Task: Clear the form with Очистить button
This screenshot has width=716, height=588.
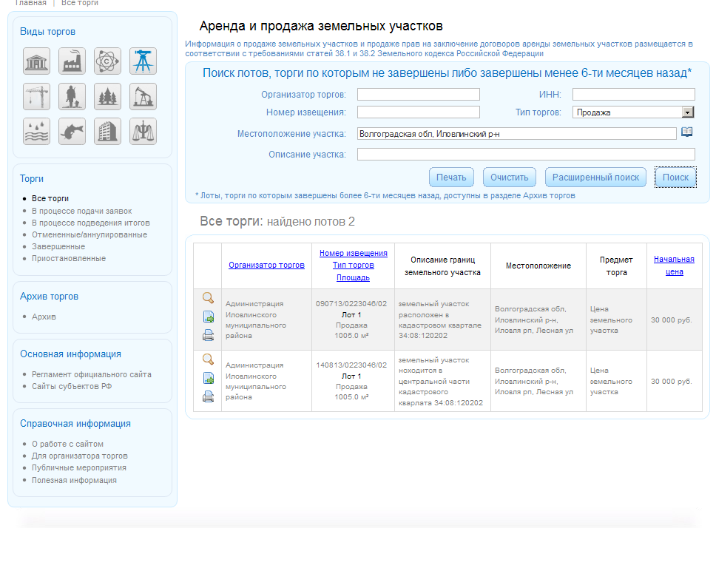Action: coord(510,178)
